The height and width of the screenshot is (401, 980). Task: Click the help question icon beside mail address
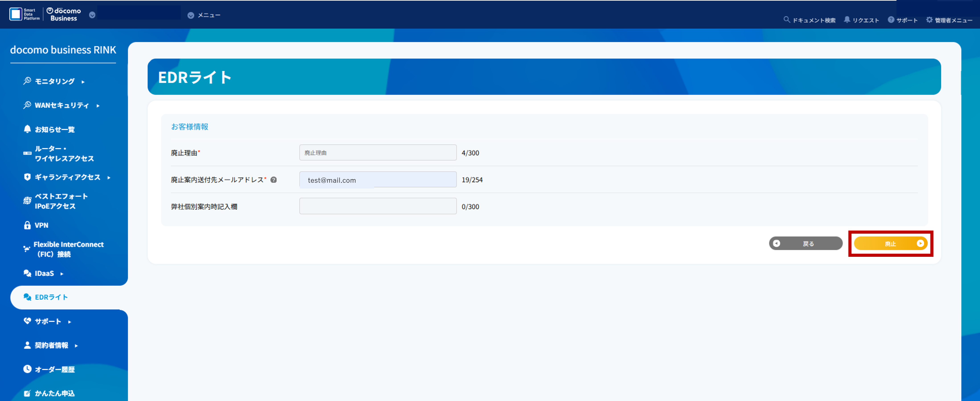coord(274,180)
